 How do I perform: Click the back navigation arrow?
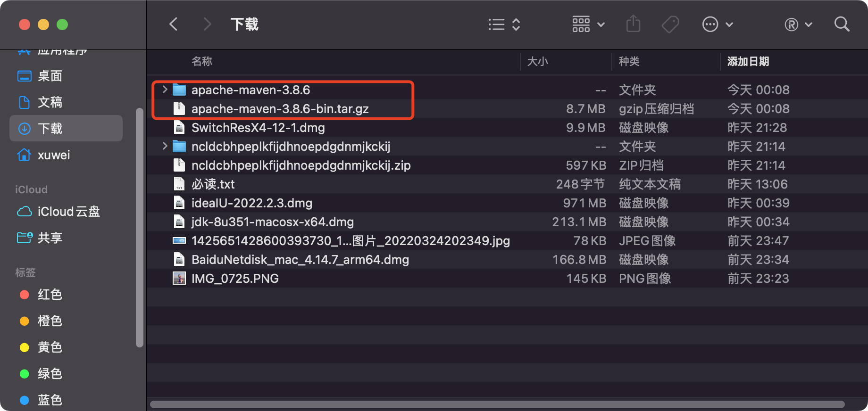[x=174, y=24]
